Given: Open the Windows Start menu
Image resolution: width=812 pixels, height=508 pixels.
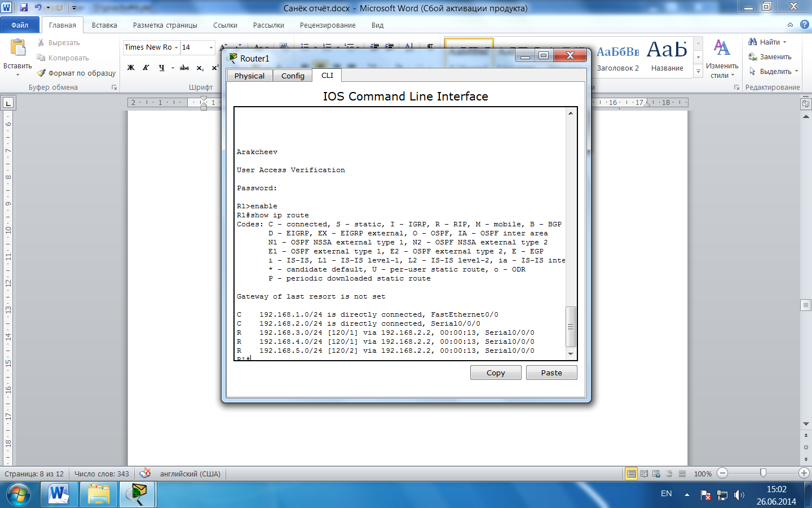Looking at the screenshot, I should click(x=19, y=495).
